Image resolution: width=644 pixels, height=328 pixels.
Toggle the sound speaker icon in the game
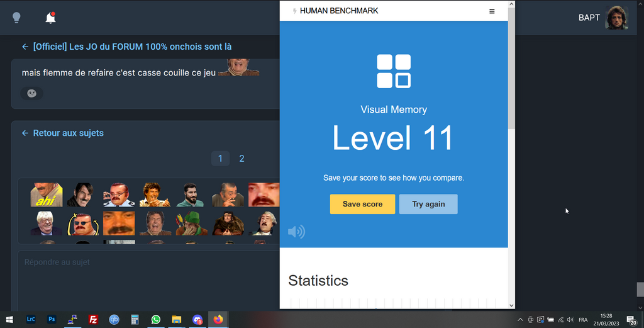[296, 232]
